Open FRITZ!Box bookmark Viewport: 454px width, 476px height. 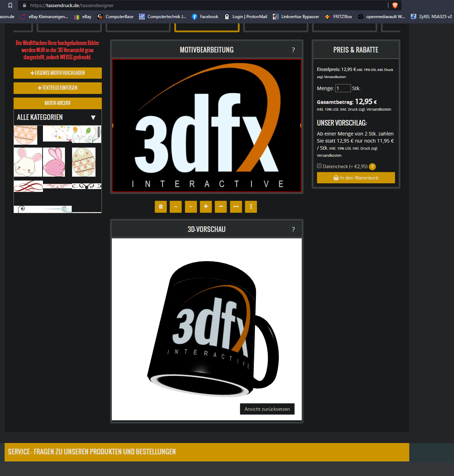point(338,17)
